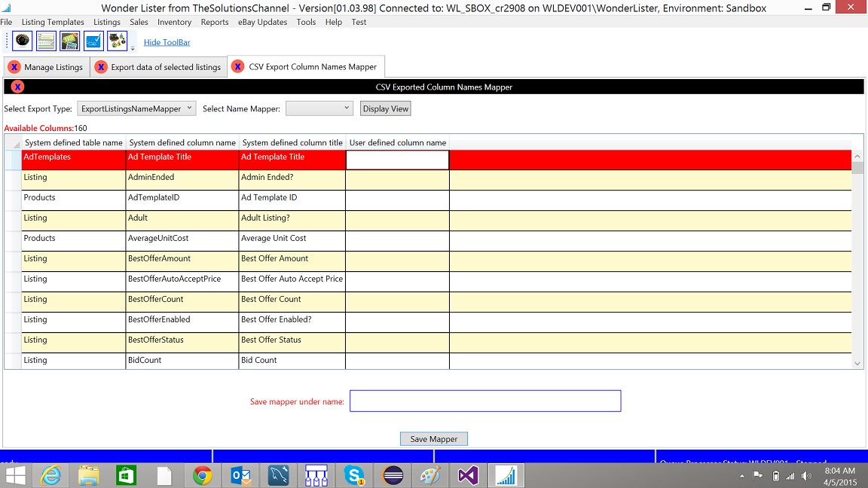This screenshot has width=868, height=488.
Task: Click the Wonder Lister chart taskbar icon
Action: 506,476
